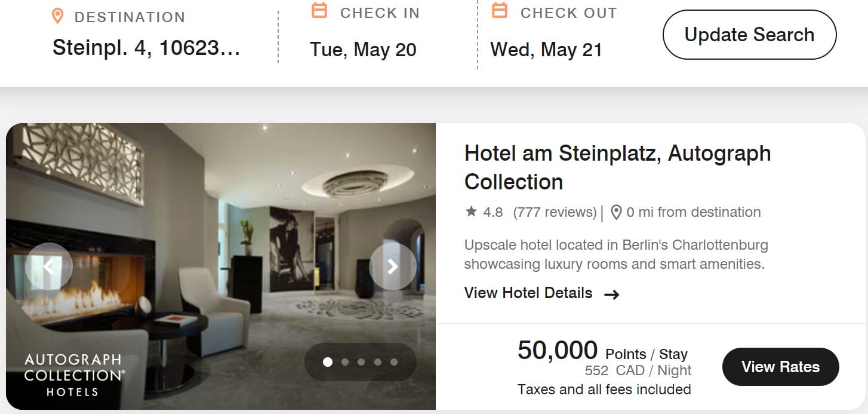Screen dimensions: 868x414
Task: Open the destination field showing Steinpl. 4
Action: point(146,47)
